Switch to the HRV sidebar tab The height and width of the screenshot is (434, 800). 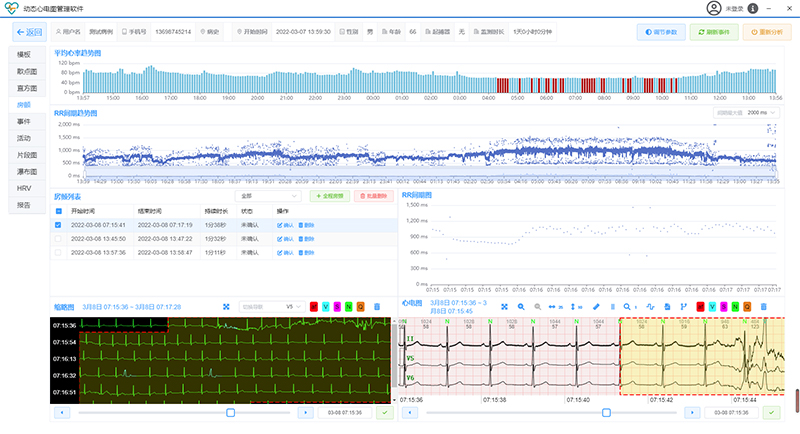point(23,188)
